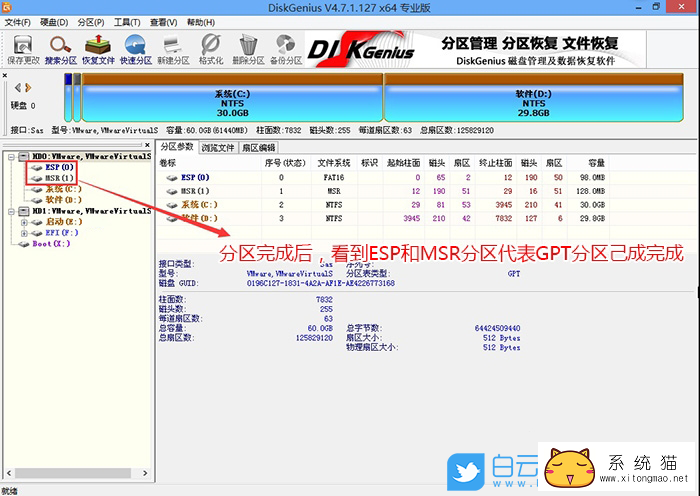Open the 查看(V) menu
The height and width of the screenshot is (496, 700).
click(163, 22)
